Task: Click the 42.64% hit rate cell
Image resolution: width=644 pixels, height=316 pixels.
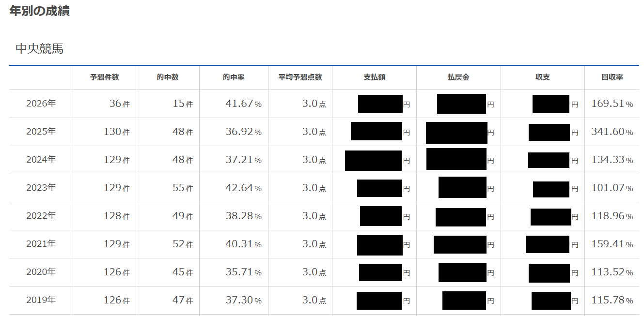Action: (x=243, y=188)
